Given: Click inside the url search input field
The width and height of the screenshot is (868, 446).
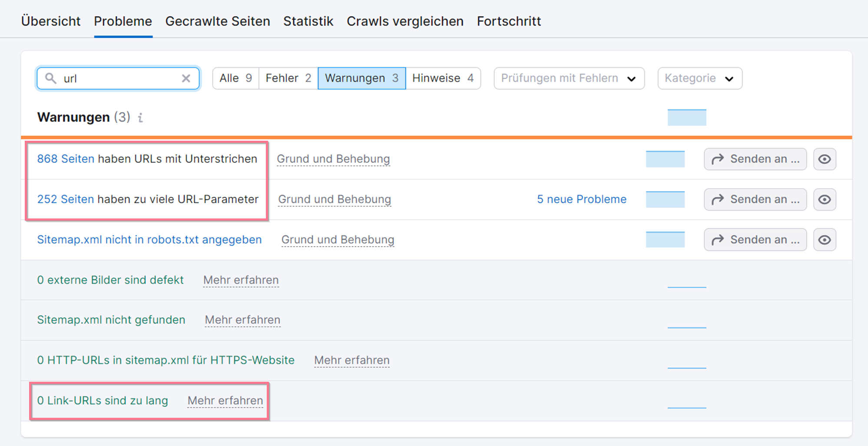Looking at the screenshot, I should (x=117, y=78).
